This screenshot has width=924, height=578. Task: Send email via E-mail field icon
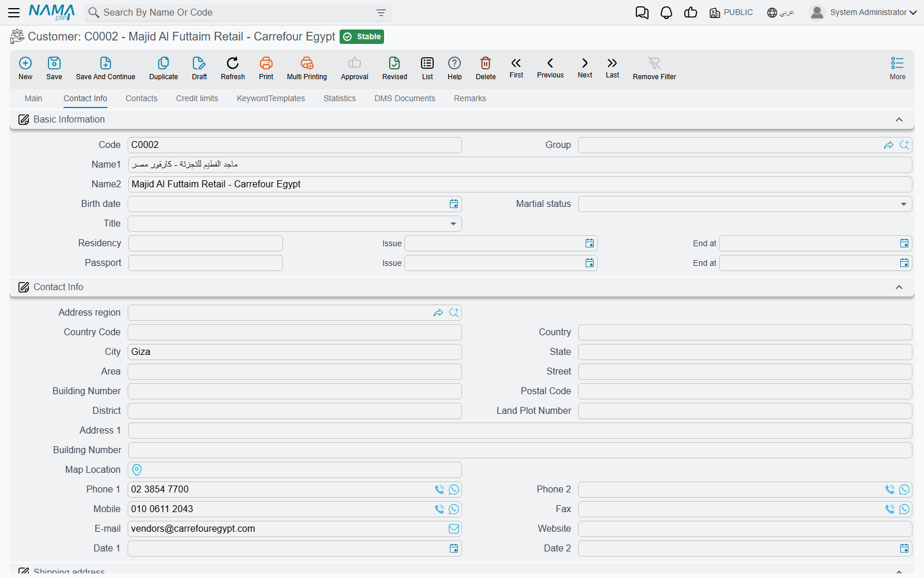point(454,529)
